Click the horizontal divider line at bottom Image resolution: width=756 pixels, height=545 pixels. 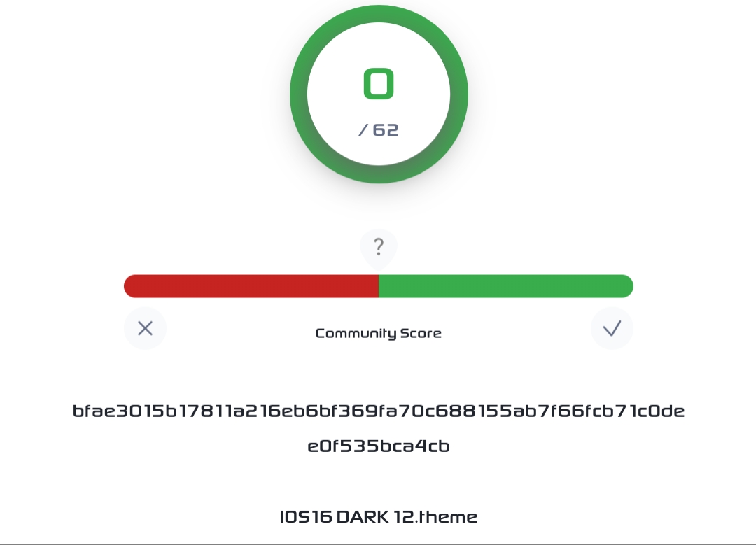(x=378, y=544)
